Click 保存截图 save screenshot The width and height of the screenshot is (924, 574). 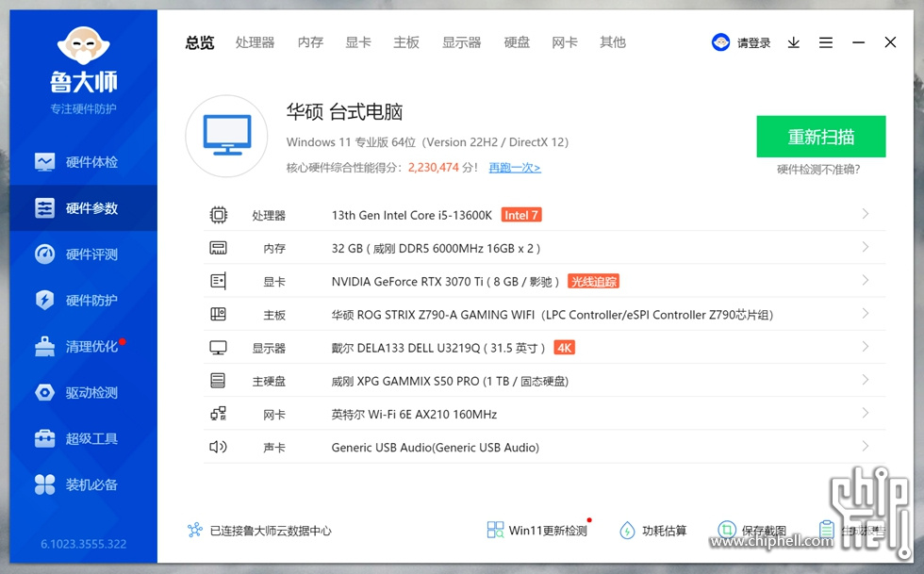[752, 531]
